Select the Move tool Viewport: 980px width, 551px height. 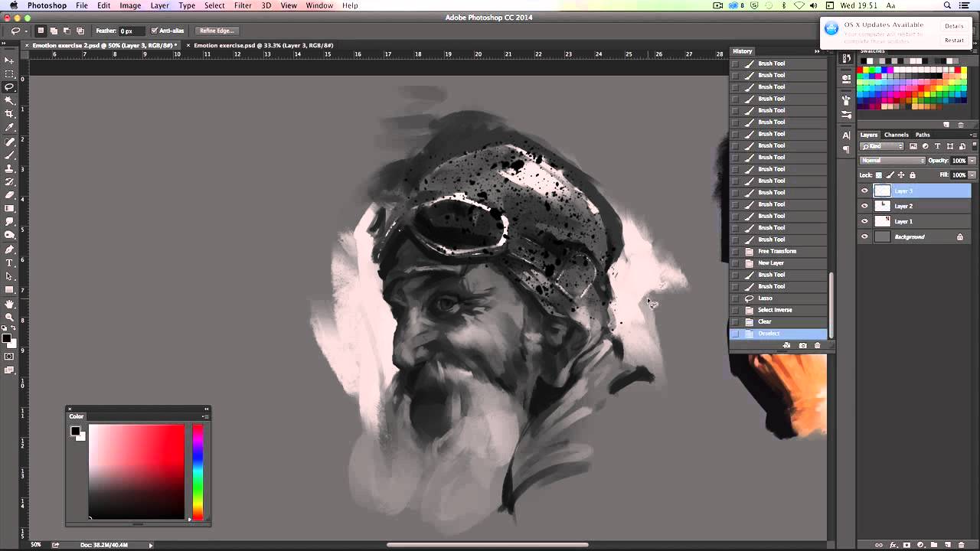pos(9,60)
